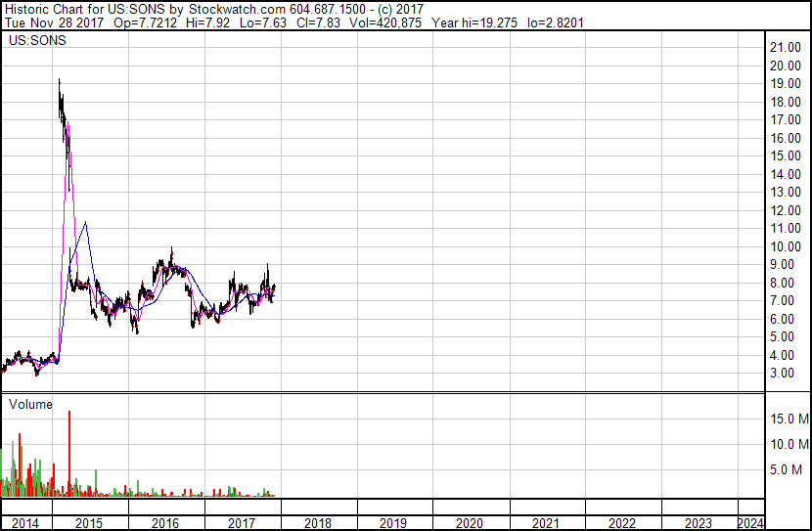Click the 16.00 price axis label

(786, 138)
